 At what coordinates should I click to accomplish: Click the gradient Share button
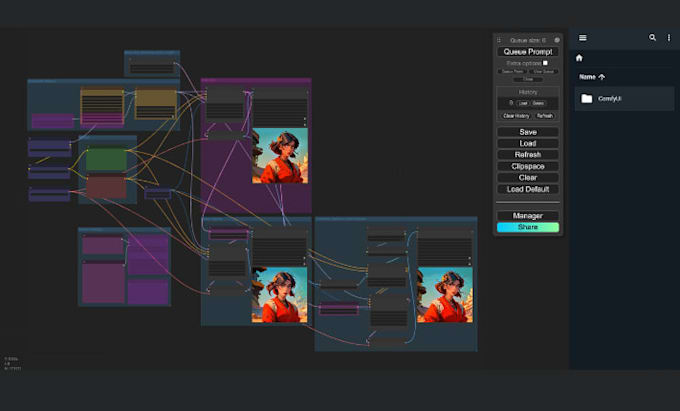click(528, 227)
